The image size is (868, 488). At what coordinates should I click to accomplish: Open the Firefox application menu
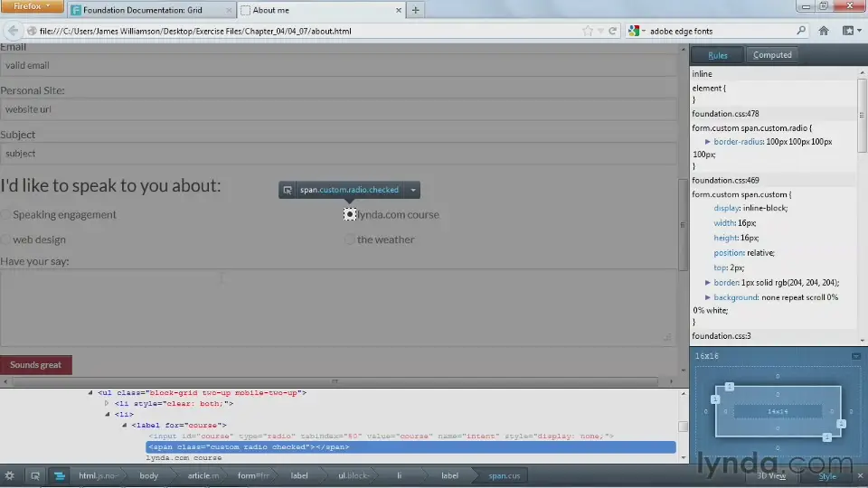(32, 6)
